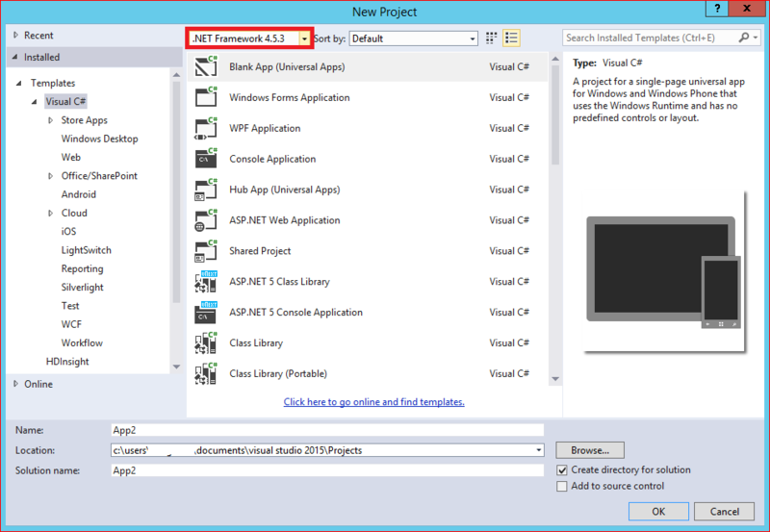The image size is (770, 532).
Task: Click the Blank App (Universal Apps) template icon
Action: point(206,66)
